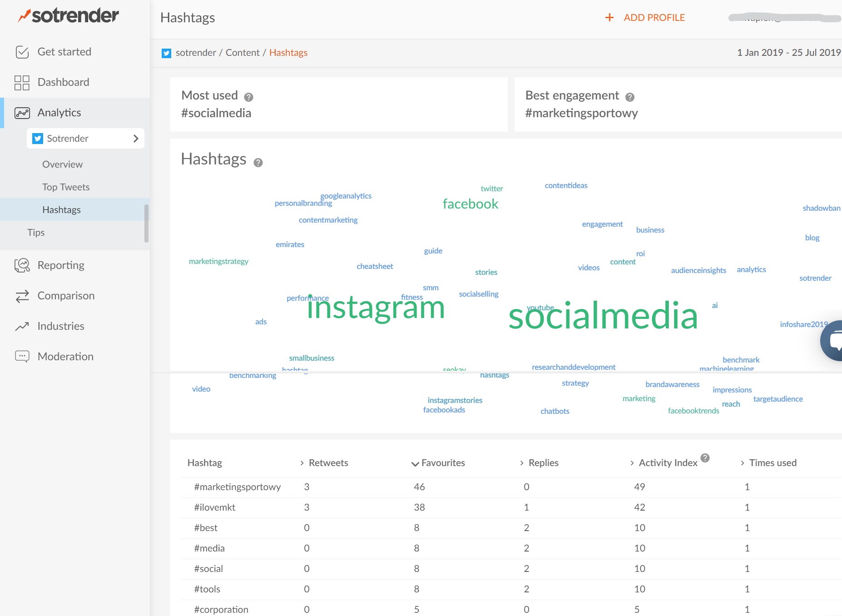Select the Analytics chart icon in sidebar
Image resolution: width=842 pixels, height=616 pixels.
pyautogui.click(x=22, y=113)
